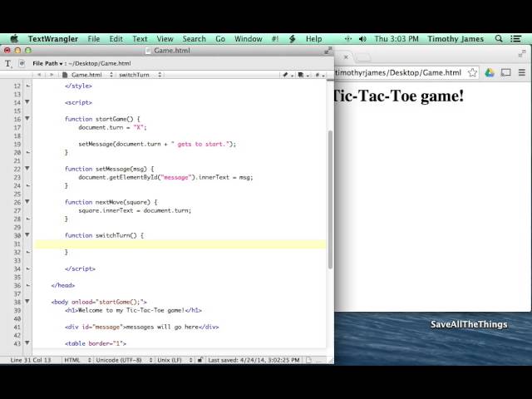
Task: Open the Unix (LF) line break popup
Action: click(x=175, y=360)
